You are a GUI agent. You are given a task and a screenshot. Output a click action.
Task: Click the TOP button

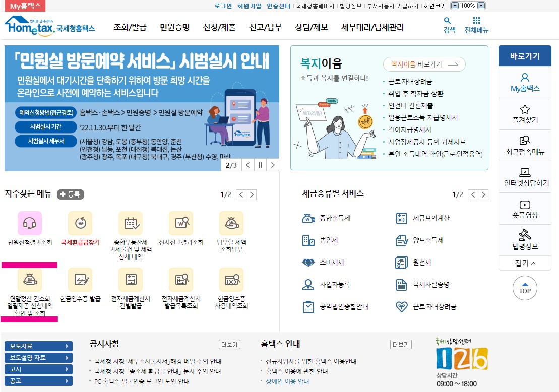click(x=525, y=288)
